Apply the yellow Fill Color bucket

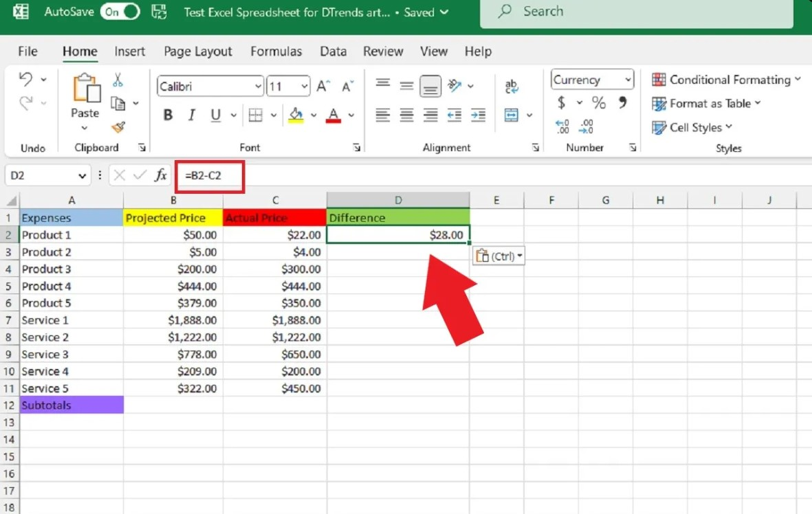(x=296, y=115)
